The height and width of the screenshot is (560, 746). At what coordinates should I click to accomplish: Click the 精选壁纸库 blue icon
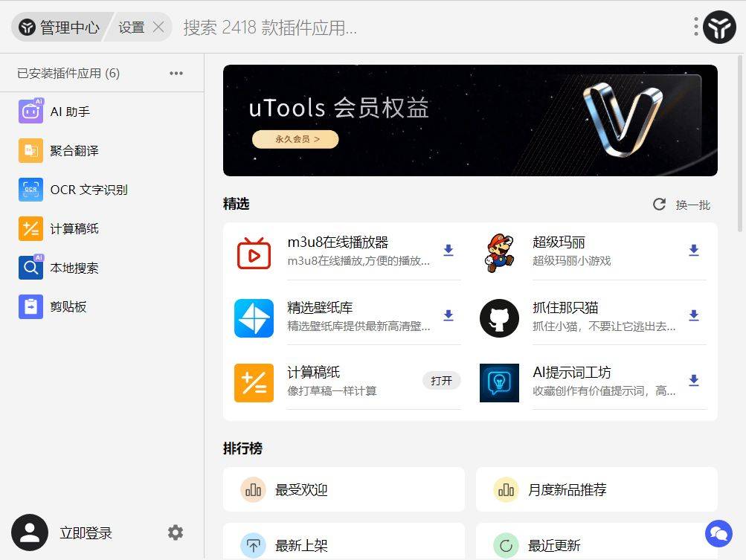tap(254, 318)
